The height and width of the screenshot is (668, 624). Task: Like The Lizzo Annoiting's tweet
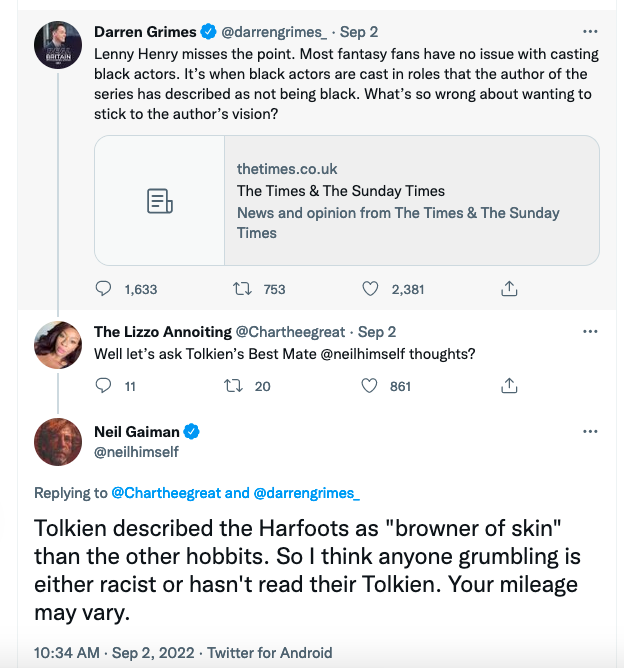coord(370,385)
